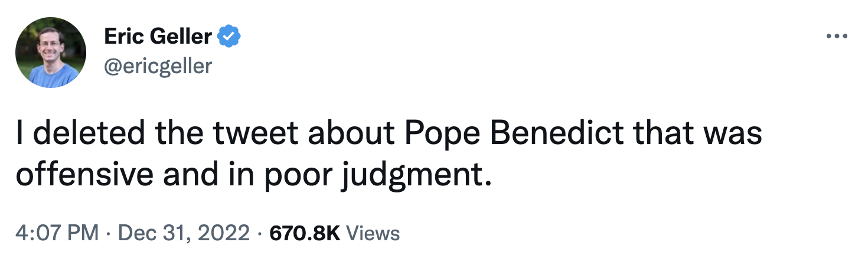
Task: Open the @ericgeller handle link
Action: click(157, 66)
